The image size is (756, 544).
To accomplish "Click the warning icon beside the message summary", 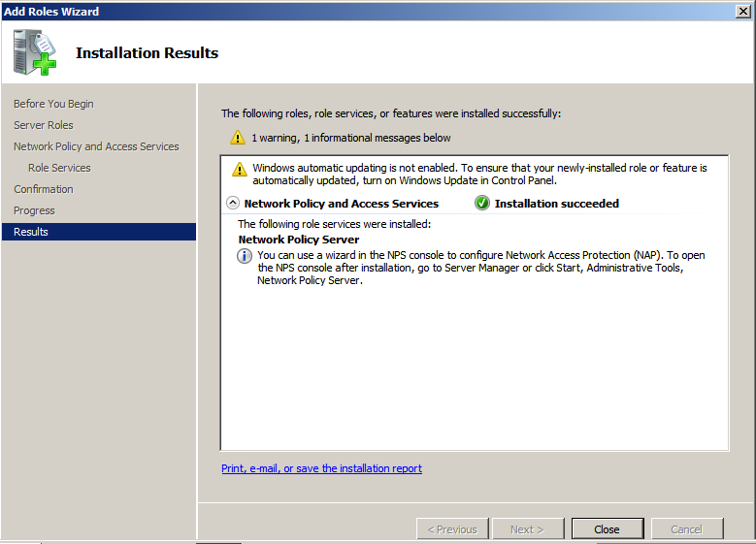I will pyautogui.click(x=237, y=138).
